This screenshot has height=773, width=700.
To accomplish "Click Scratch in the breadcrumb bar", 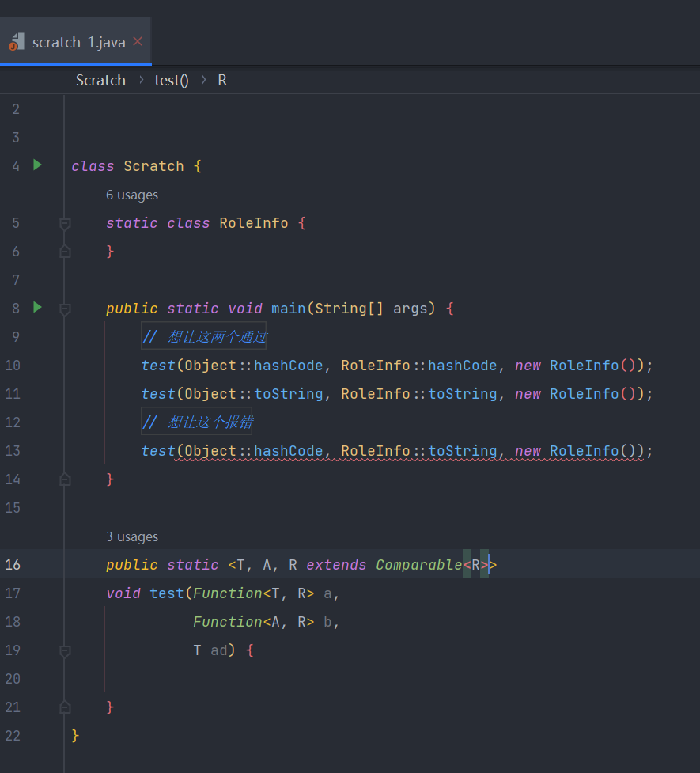I will click(x=100, y=81).
